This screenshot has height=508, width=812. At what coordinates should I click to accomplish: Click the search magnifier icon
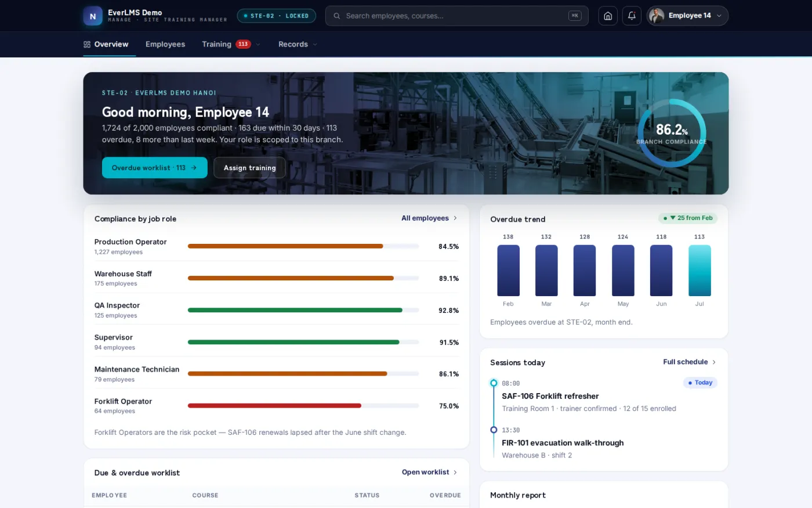coord(336,16)
